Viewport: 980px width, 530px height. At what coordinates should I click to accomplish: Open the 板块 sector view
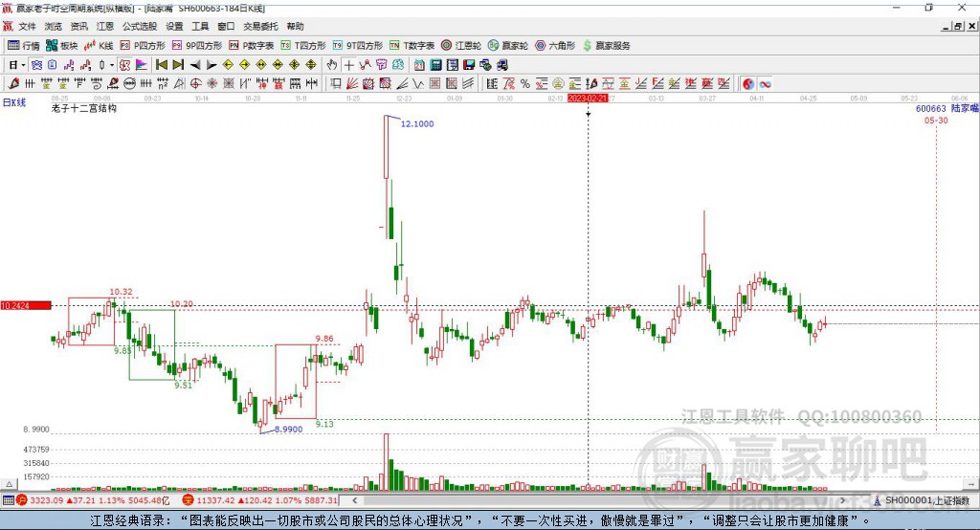pos(62,46)
